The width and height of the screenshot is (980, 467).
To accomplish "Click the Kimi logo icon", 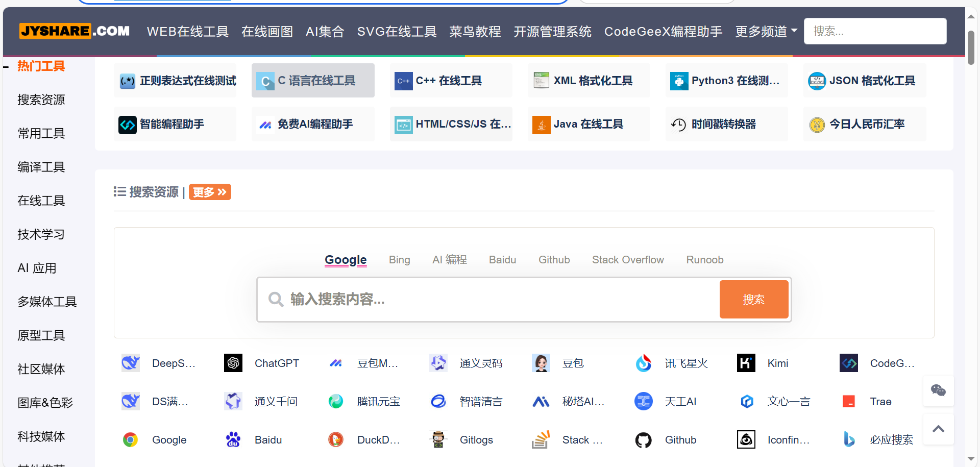I will (746, 363).
